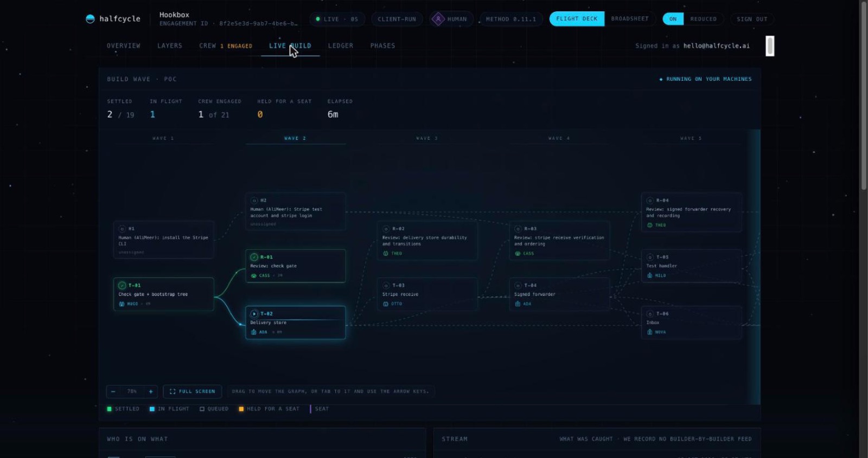This screenshot has height=458, width=868.
Task: Click the ADA crew icon on T-04
Action: tap(518, 304)
